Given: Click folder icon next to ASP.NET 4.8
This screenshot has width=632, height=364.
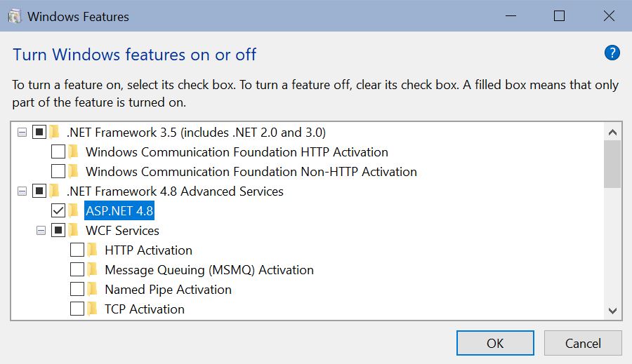Looking at the screenshot, I should coord(74,210).
